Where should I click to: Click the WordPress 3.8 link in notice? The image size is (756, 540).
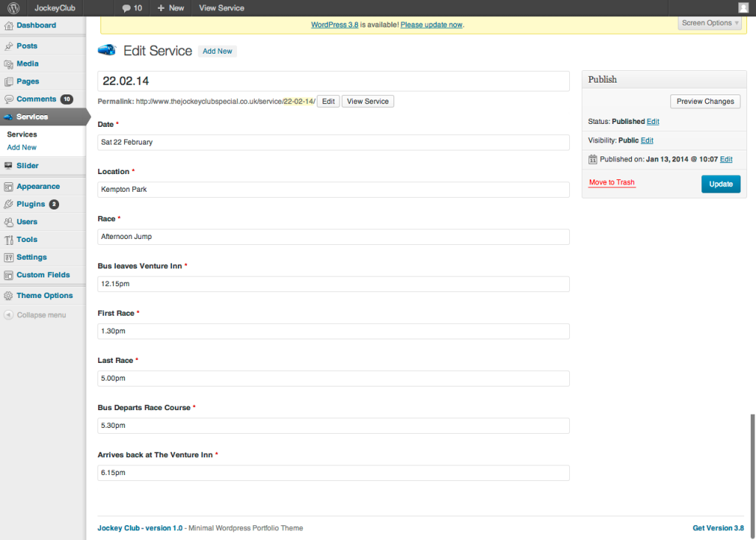pos(334,25)
